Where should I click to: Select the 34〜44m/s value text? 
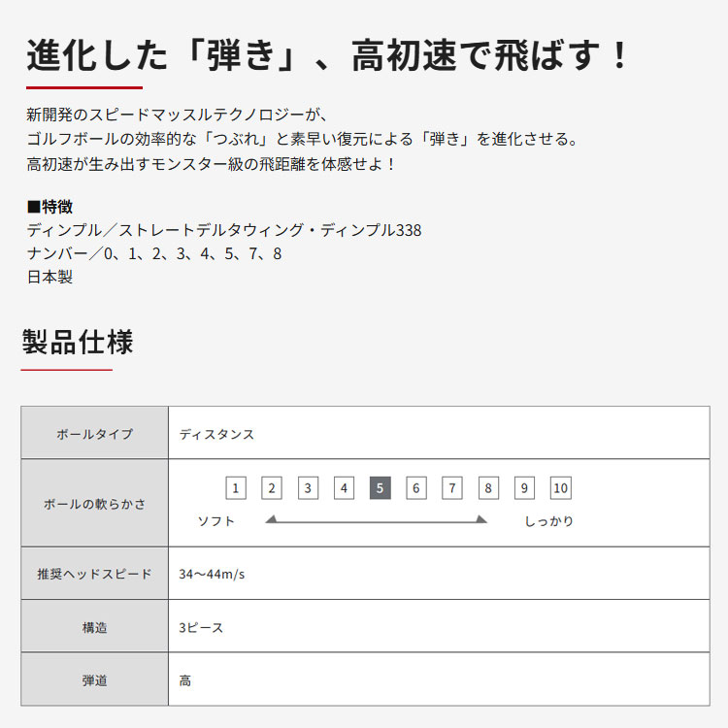(212, 574)
